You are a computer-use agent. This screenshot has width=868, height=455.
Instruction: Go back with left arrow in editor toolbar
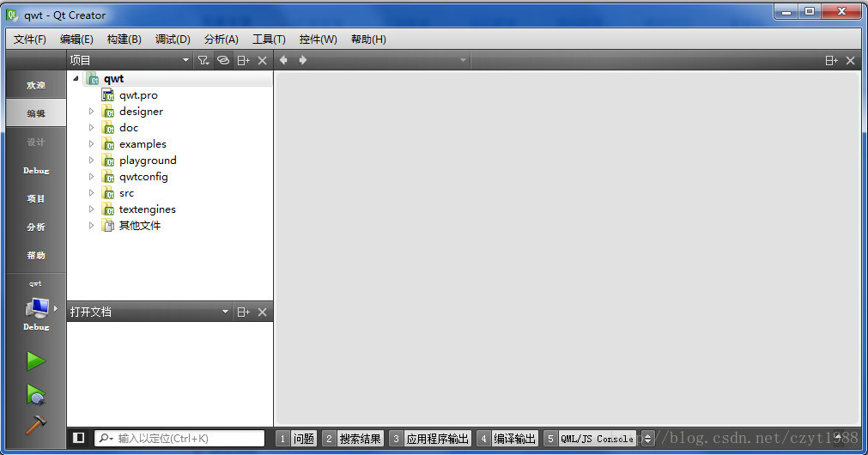[x=283, y=60]
